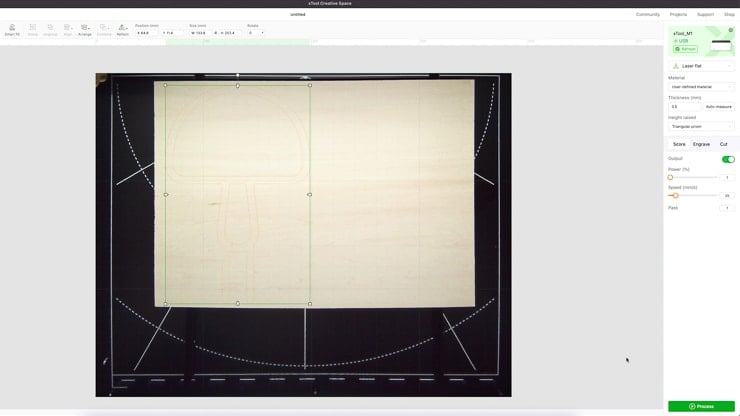The width and height of the screenshot is (740, 416).
Task: Switch to the Engrave tab
Action: pyautogui.click(x=701, y=144)
